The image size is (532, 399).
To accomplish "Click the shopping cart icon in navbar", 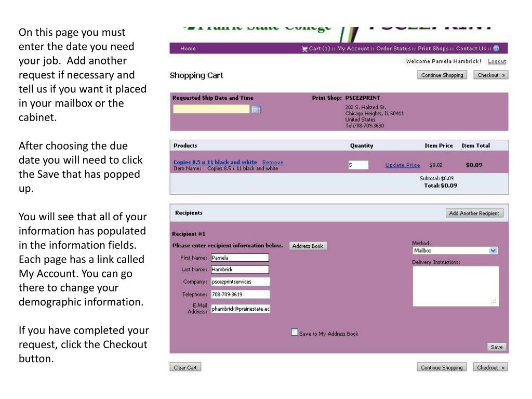I will [304, 49].
